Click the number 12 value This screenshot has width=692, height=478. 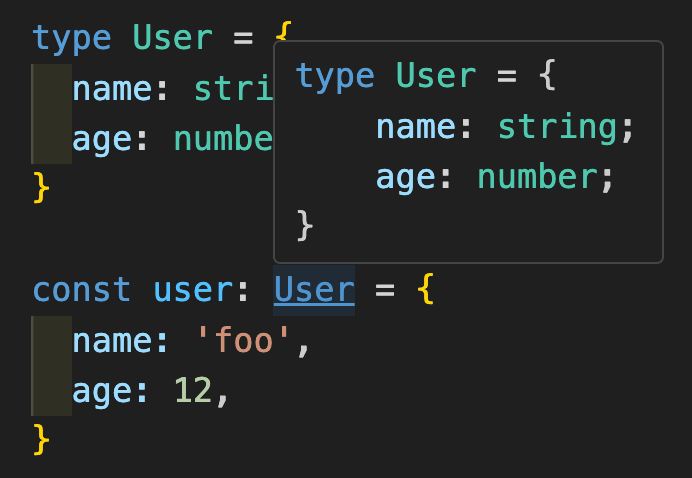[194, 393]
